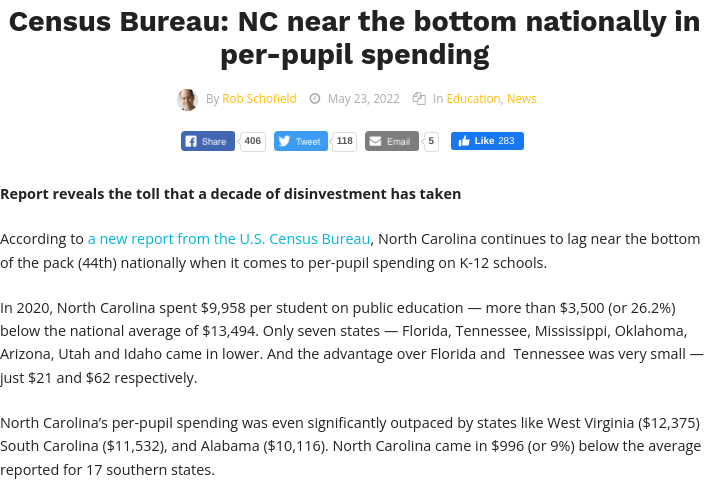This screenshot has height=481, width=712.
Task: Click the clock icon beside the date
Action: click(315, 99)
